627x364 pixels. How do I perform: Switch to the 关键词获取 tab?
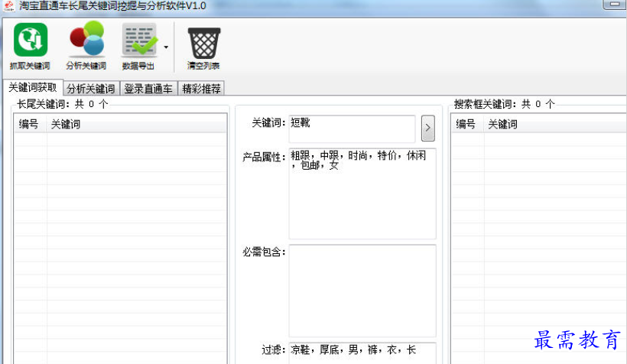pyautogui.click(x=33, y=87)
